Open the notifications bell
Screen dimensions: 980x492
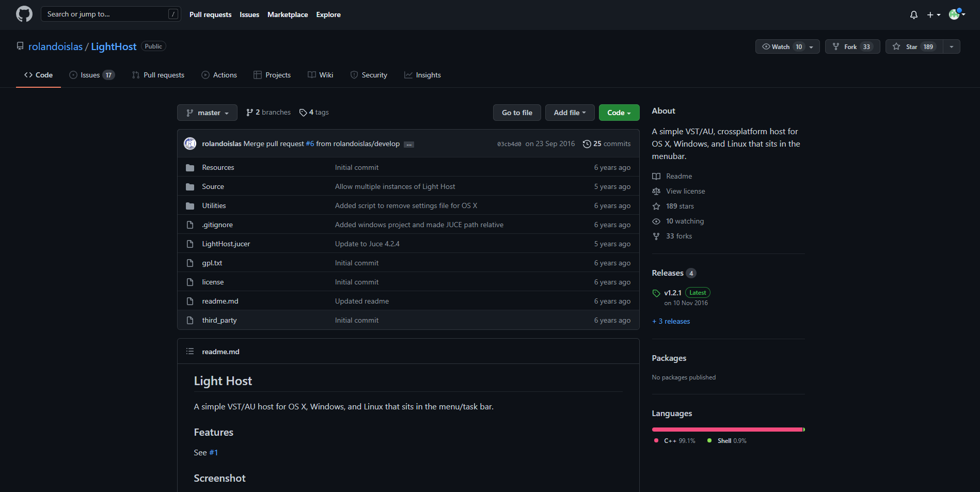(x=913, y=14)
